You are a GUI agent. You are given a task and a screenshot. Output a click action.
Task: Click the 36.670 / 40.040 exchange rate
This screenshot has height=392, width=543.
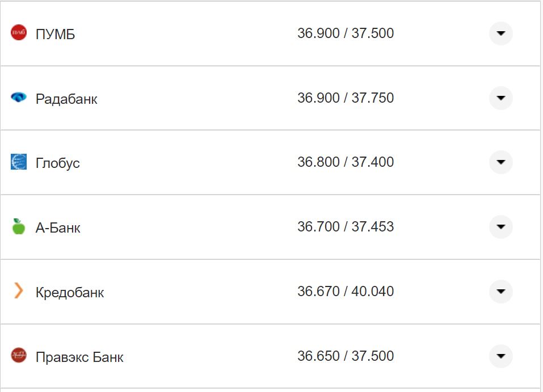coord(345,292)
